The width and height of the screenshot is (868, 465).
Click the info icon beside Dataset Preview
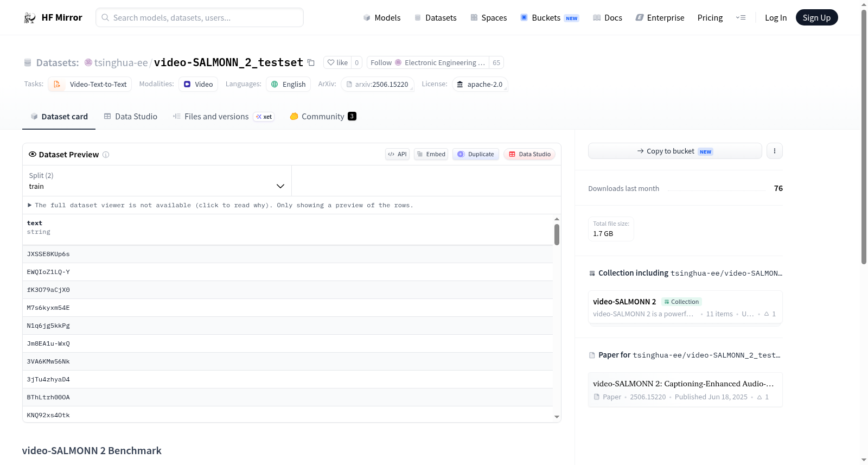[106, 155]
